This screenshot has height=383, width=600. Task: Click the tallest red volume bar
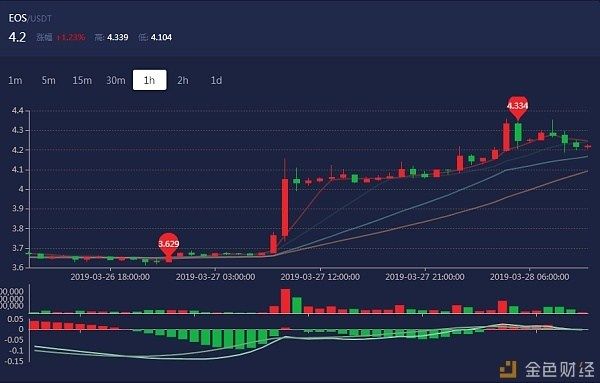pyautogui.click(x=285, y=301)
